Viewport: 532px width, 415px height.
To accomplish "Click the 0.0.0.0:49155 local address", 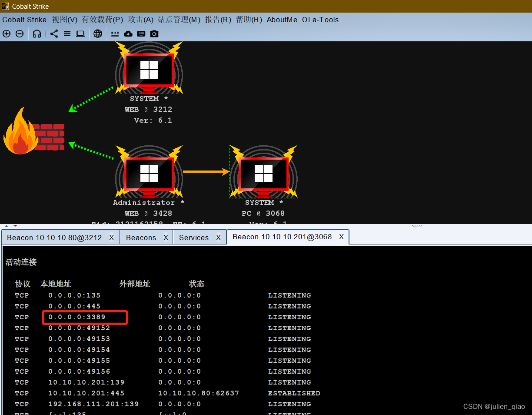I will (79, 361).
